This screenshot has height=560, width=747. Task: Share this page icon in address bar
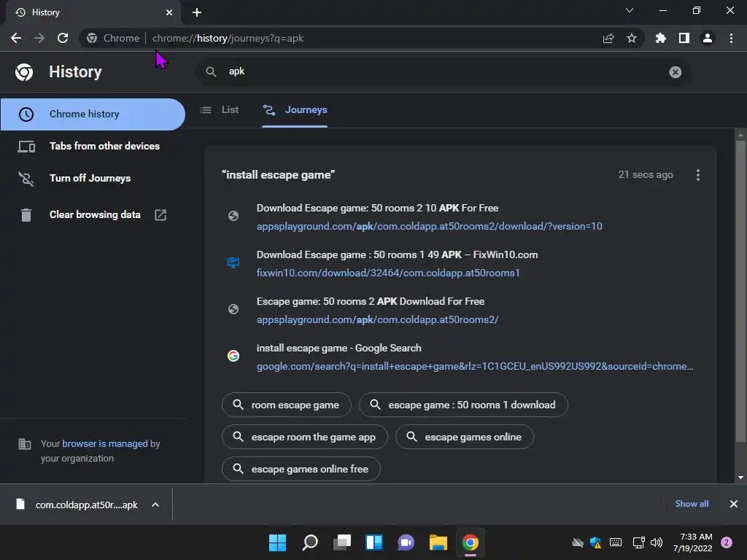pyautogui.click(x=608, y=38)
